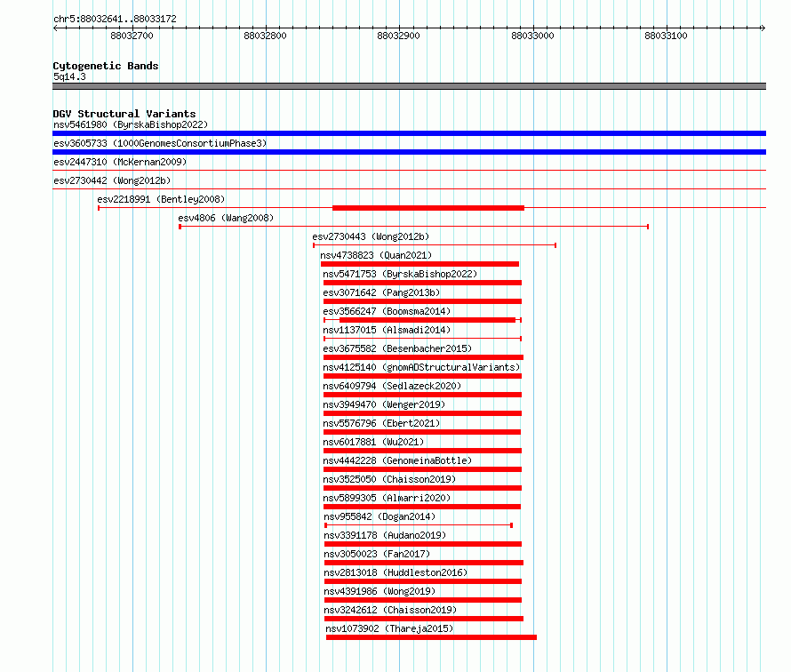Select nsv1137015 (Alsmadi2014) variant
The image size is (791, 672).
[387, 330]
